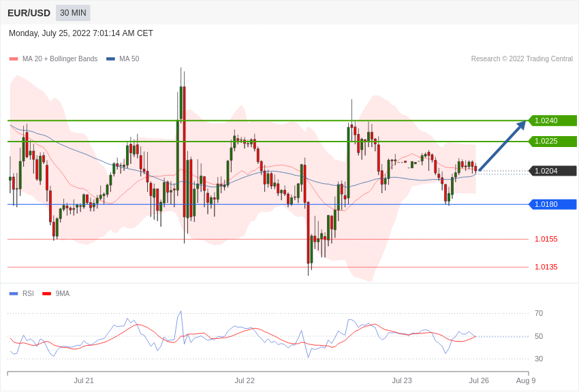Click the 1.0240 green resistance price tag

click(x=552, y=120)
